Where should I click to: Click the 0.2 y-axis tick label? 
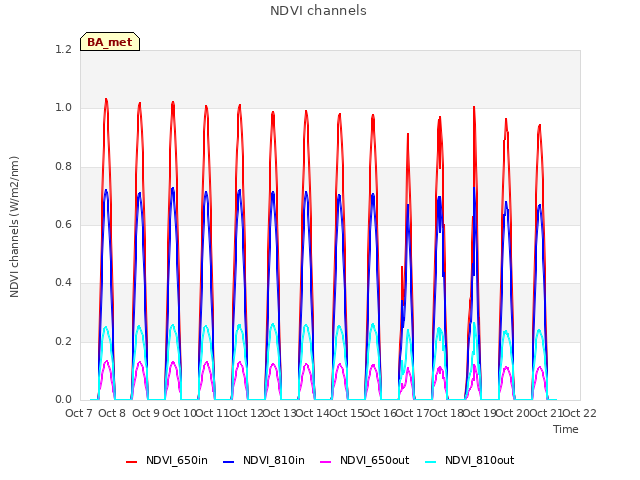[63, 341]
